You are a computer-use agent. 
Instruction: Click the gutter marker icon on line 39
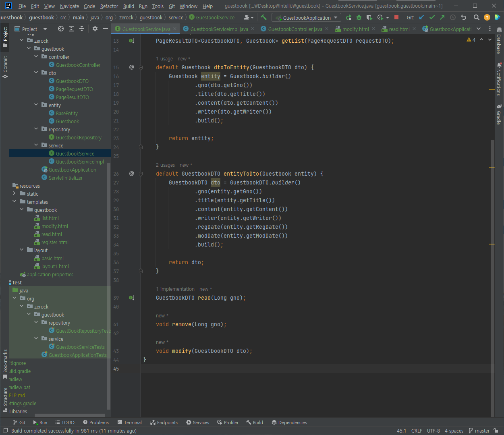(131, 298)
